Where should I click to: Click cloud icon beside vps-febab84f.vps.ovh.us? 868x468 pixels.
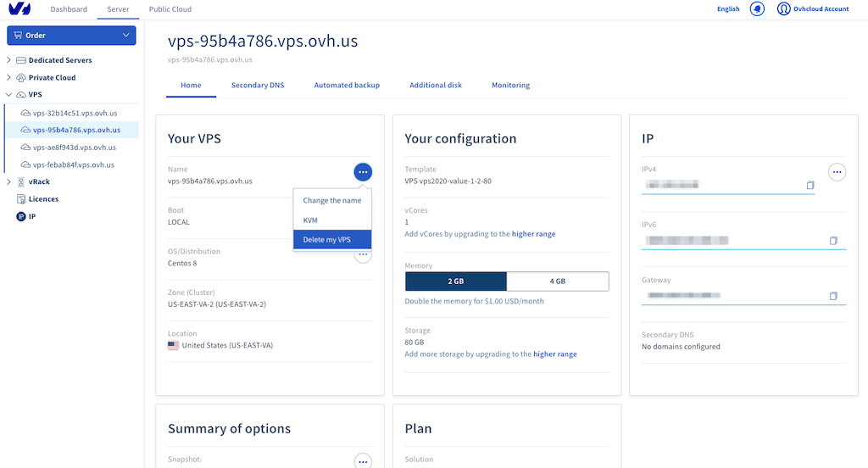coord(25,164)
